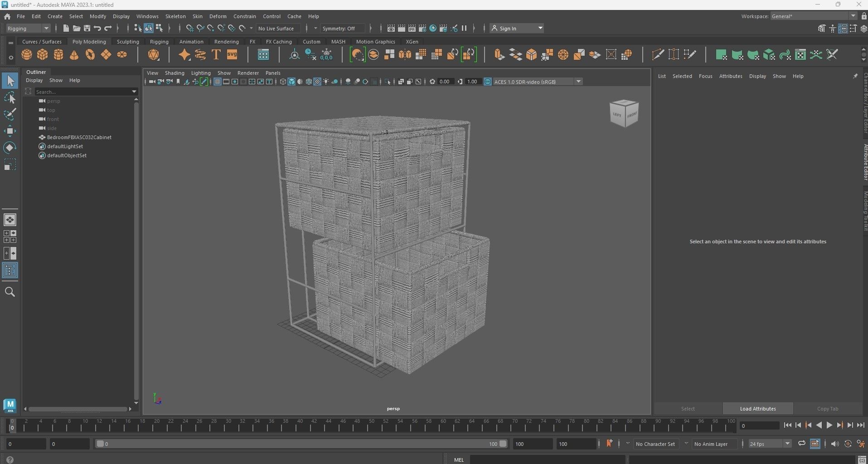This screenshot has height=464, width=868.
Task: Click the help question icon in status line
Action: [x=10, y=460]
